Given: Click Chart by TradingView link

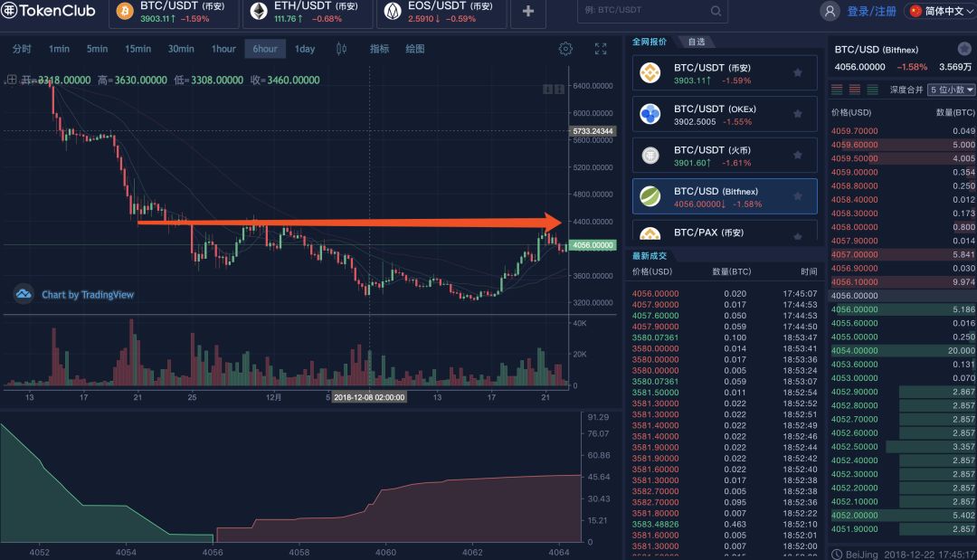Looking at the screenshot, I should [x=88, y=295].
